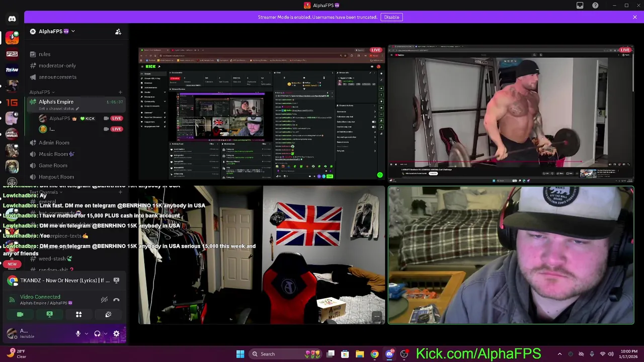644x362 pixels.
Task: Open Discord home direct messages icon
Action: (12, 19)
